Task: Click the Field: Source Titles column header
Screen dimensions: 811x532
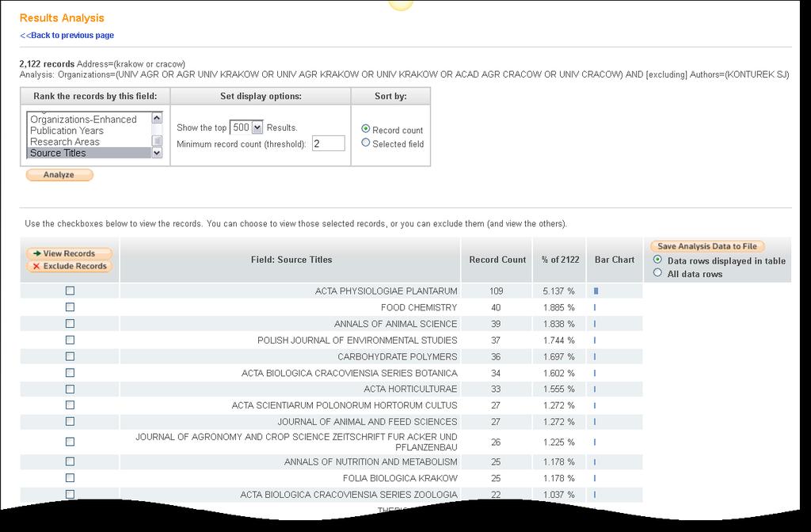Action: [x=291, y=260]
